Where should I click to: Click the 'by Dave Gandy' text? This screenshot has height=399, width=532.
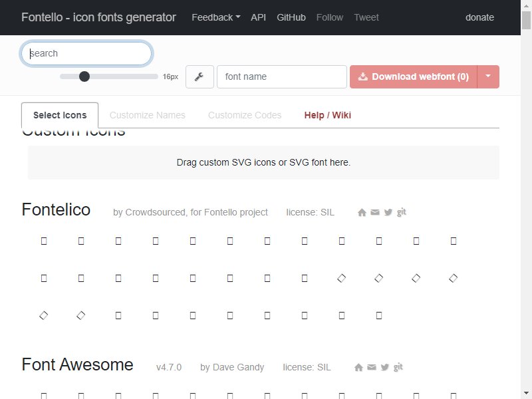coord(232,368)
